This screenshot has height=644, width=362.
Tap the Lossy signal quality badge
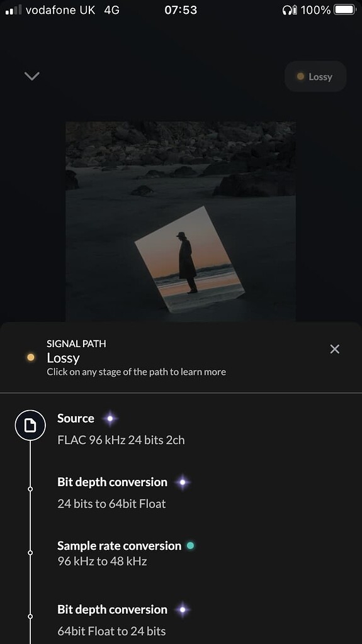[x=315, y=76]
